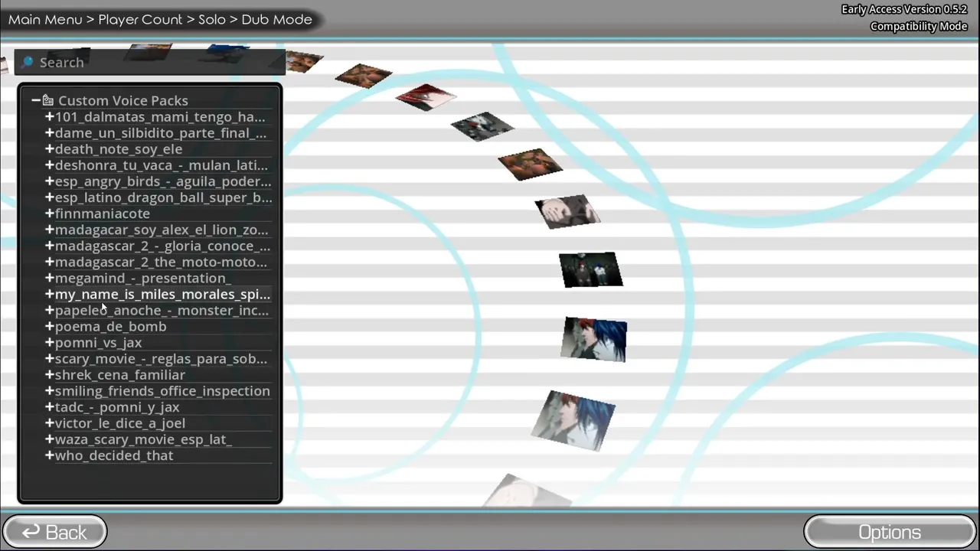
Task: Expand the esp_angry_birds aguila pack
Action: point(50,181)
